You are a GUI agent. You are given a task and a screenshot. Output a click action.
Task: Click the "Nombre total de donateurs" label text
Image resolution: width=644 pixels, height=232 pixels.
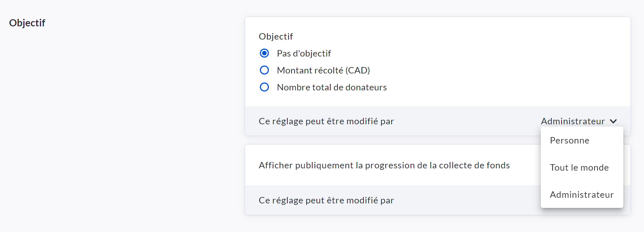click(x=331, y=87)
